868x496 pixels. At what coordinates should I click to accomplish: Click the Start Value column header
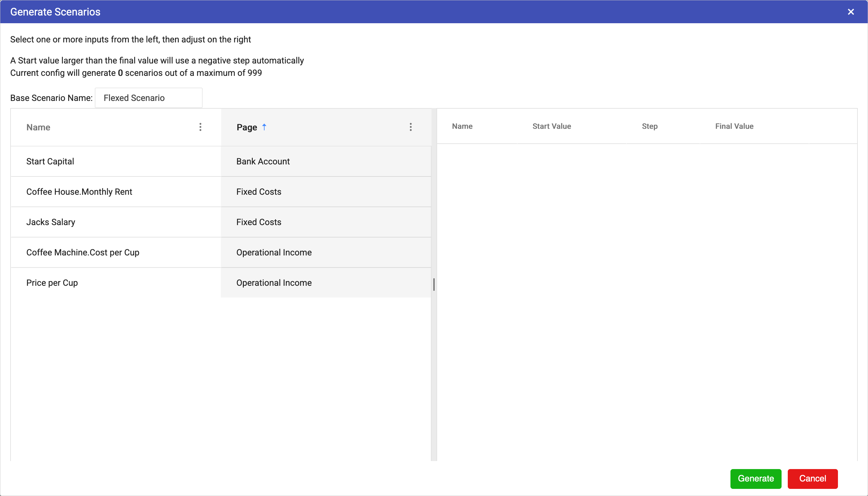(551, 126)
